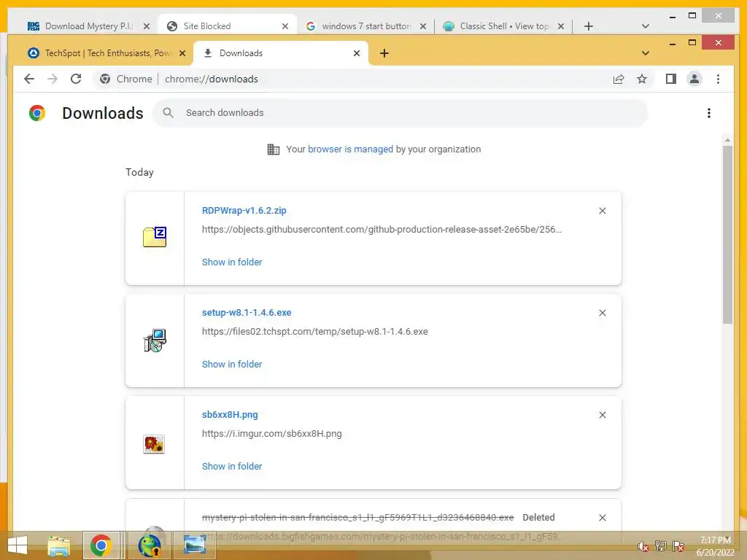
Task: Open the 'browser is managed' link
Action: 350,149
